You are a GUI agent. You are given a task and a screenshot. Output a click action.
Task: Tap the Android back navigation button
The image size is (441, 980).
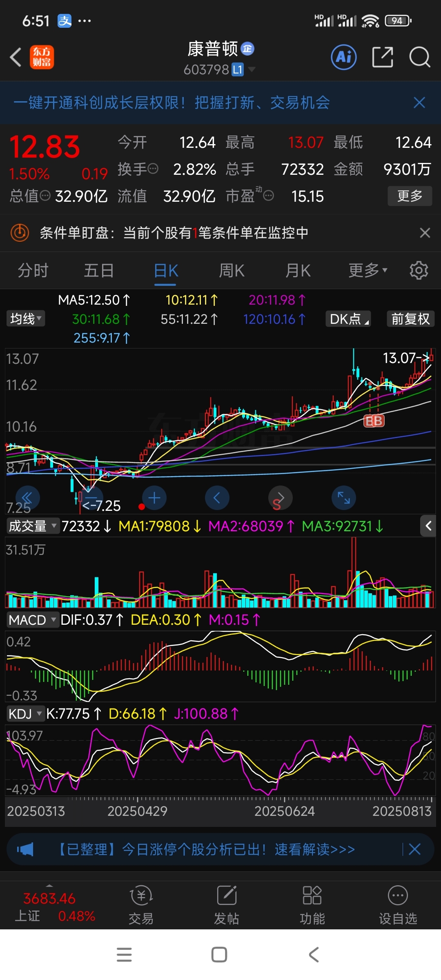314,955
